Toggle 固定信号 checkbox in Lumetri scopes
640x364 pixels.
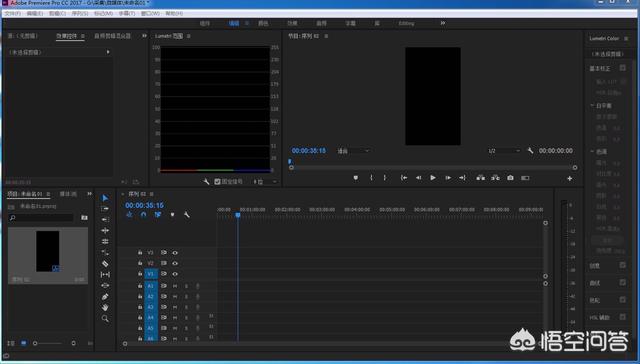click(218, 182)
